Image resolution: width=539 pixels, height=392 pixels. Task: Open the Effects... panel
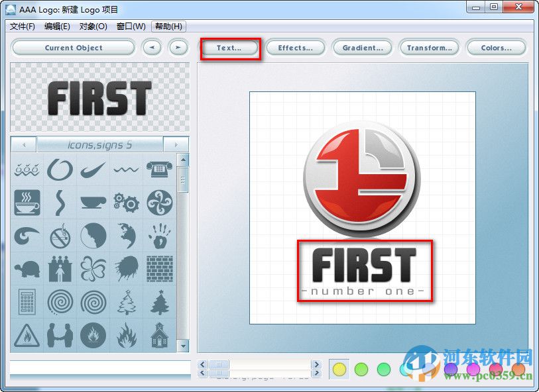pyautogui.click(x=295, y=48)
